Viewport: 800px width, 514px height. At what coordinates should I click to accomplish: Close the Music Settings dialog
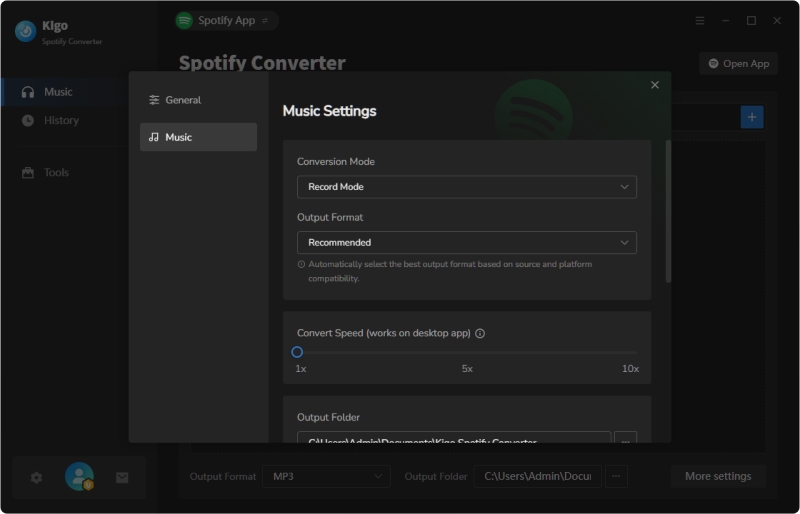pos(655,85)
